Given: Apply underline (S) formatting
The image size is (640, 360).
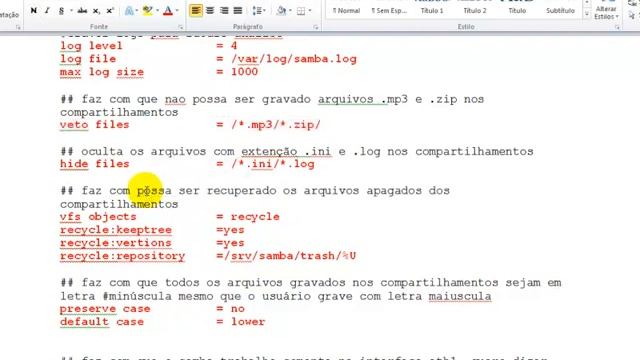Looking at the screenshot, I should 61,11.
